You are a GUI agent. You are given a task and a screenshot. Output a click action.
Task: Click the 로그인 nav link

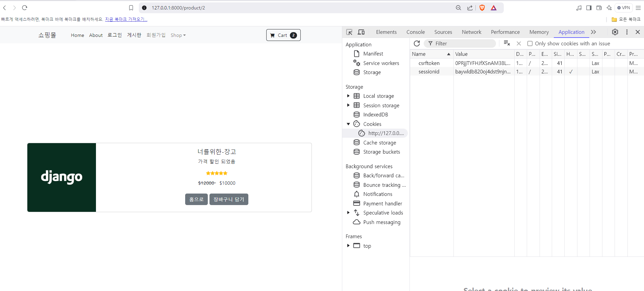[115, 35]
